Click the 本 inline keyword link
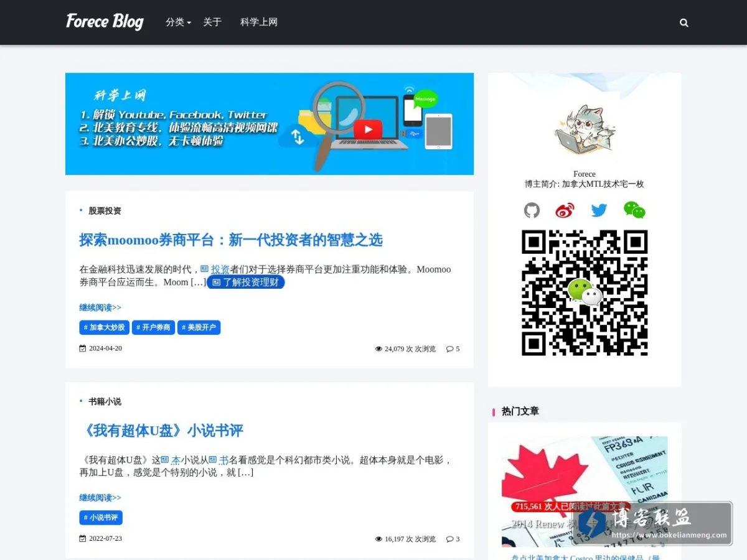 tap(176, 460)
